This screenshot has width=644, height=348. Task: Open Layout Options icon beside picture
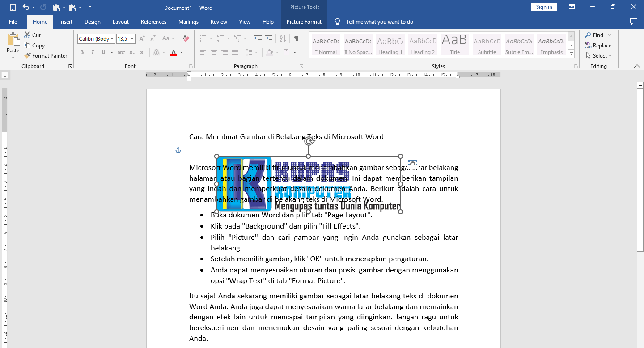click(413, 163)
